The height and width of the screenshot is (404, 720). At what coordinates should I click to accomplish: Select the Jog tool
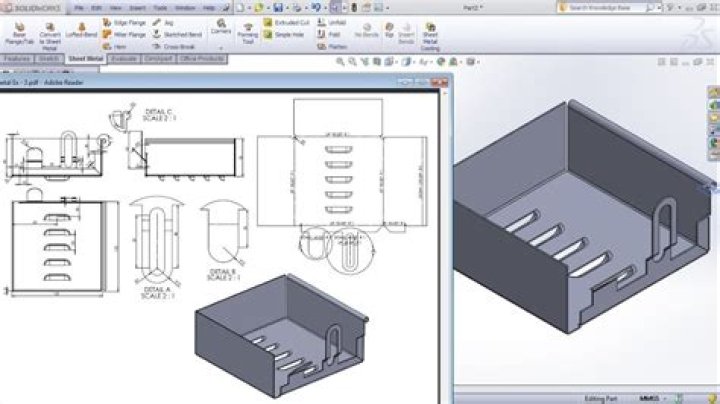[163, 22]
